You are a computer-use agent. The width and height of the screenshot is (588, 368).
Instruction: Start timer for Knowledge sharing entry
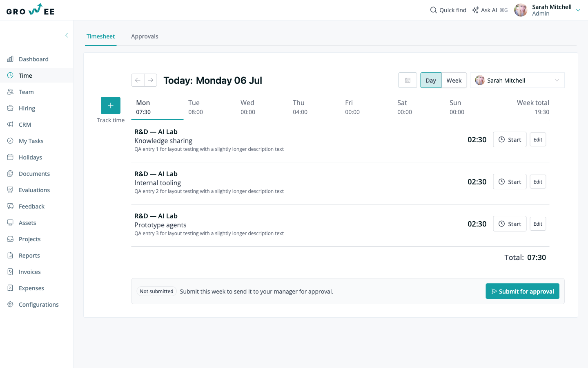(510, 139)
